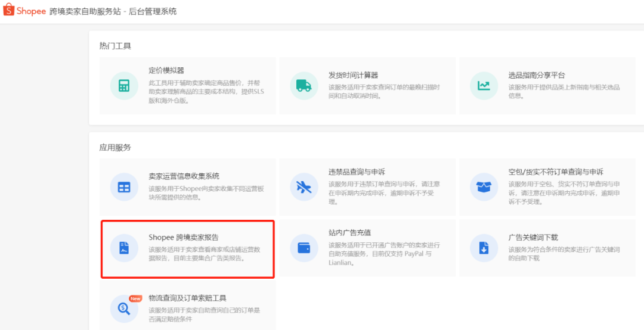This screenshot has width=644, height=330.
Task: Open the 定价模拟器 tool title
Action: click(166, 71)
